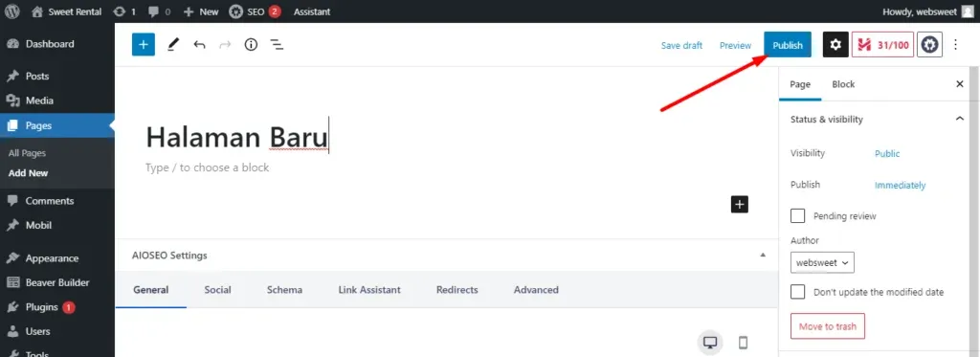
Task: Open the websweet author dropdown
Action: (822, 262)
